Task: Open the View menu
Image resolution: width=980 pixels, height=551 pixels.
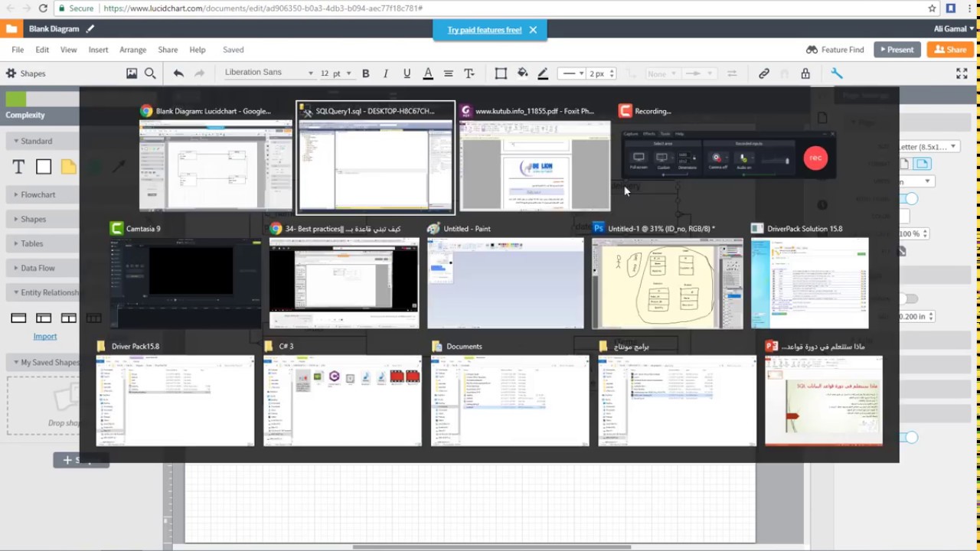Action: pos(68,50)
